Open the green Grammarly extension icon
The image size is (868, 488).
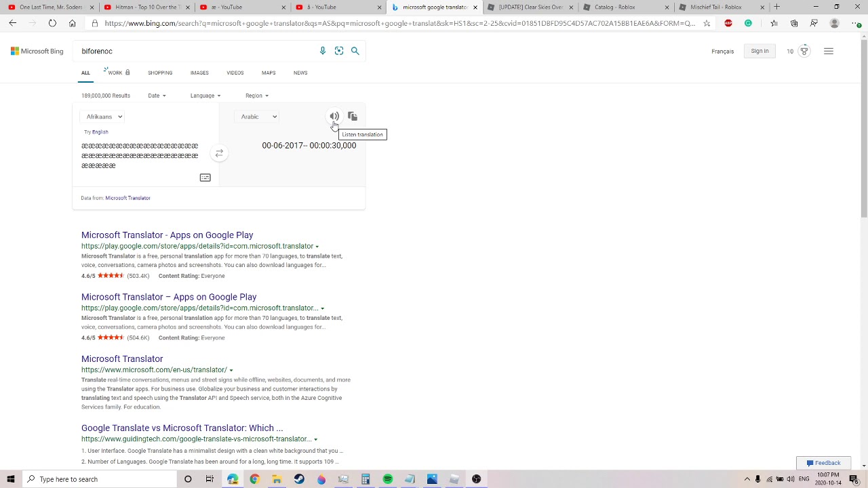point(748,23)
